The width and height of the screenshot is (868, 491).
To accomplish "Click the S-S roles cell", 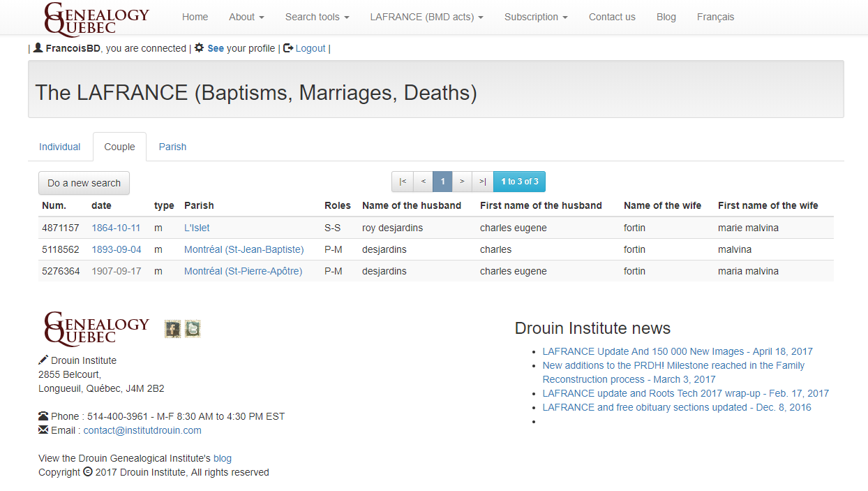I will (x=333, y=228).
